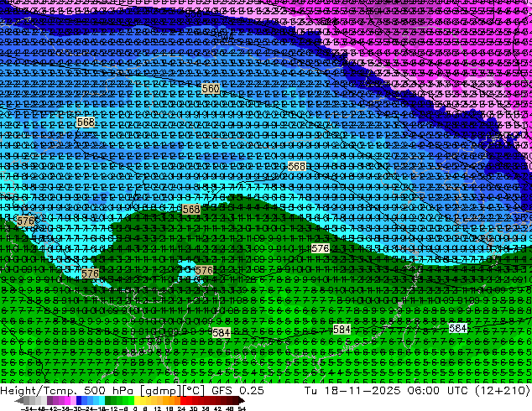
Task: Click the leftmost 584 contour label
Action: point(222,333)
